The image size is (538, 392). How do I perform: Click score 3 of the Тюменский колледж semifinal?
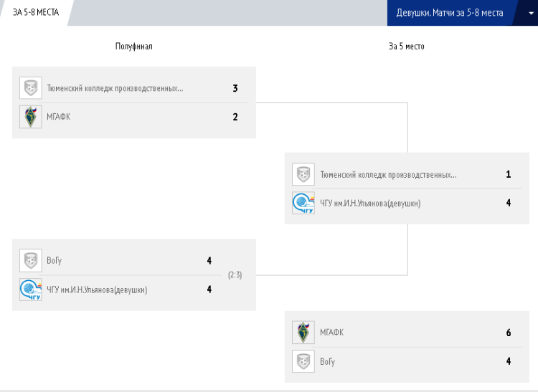(235, 89)
